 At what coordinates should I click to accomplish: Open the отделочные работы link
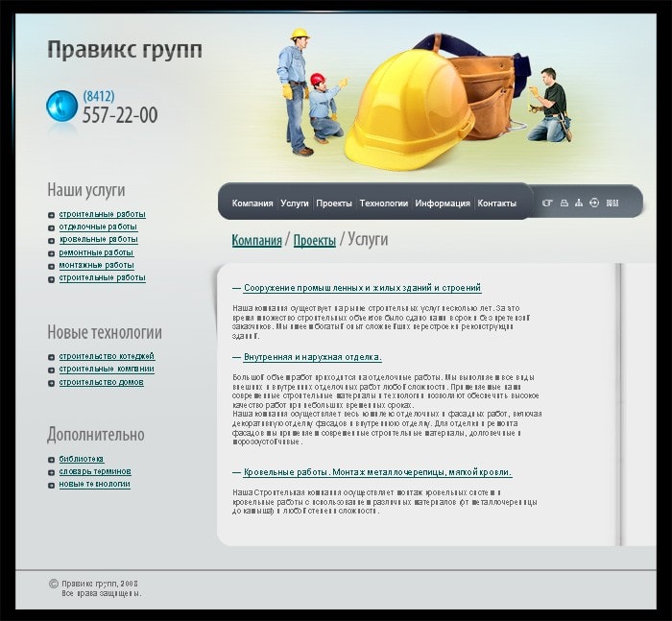coord(98,227)
